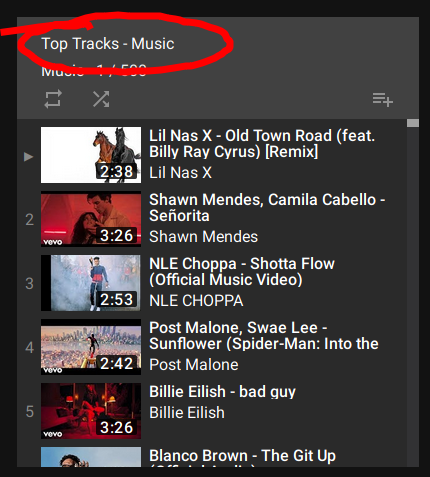Viewport: 430px width, 477px height.
Task: Click the playlist scrollbar handle
Action: (413, 123)
